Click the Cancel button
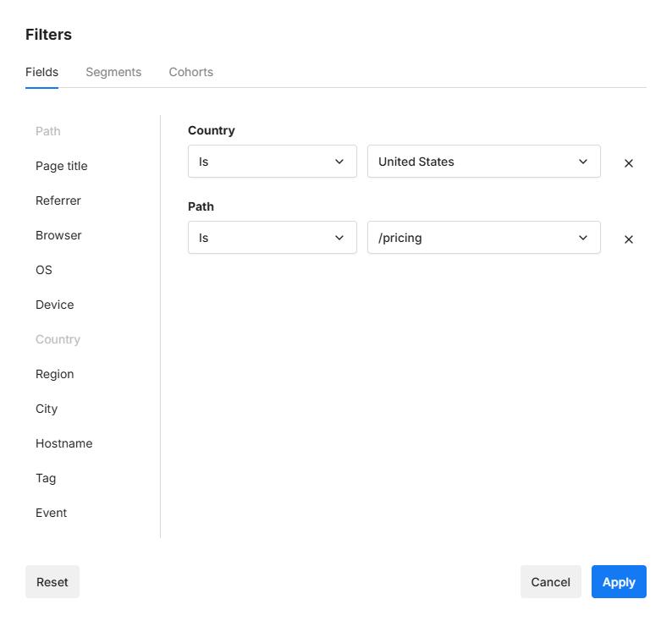 pyautogui.click(x=550, y=582)
